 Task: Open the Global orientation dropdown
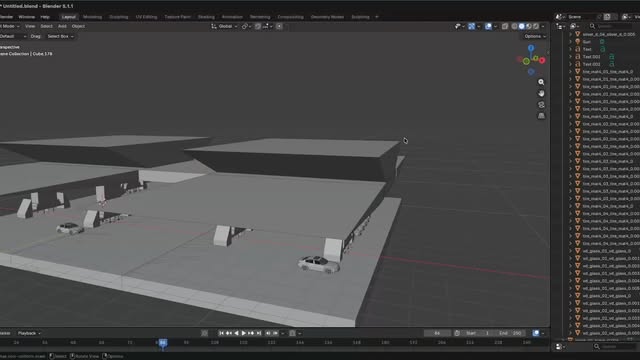[x=224, y=26]
